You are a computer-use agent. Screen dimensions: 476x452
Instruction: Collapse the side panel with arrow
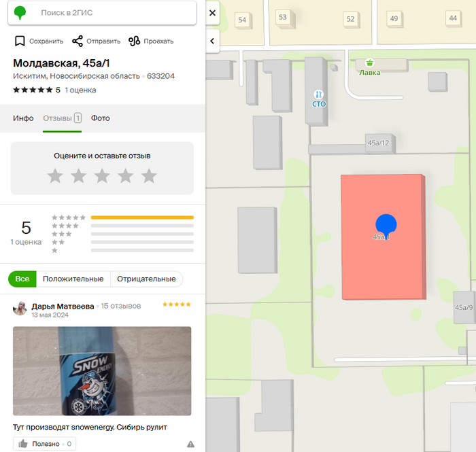pyautogui.click(x=212, y=41)
